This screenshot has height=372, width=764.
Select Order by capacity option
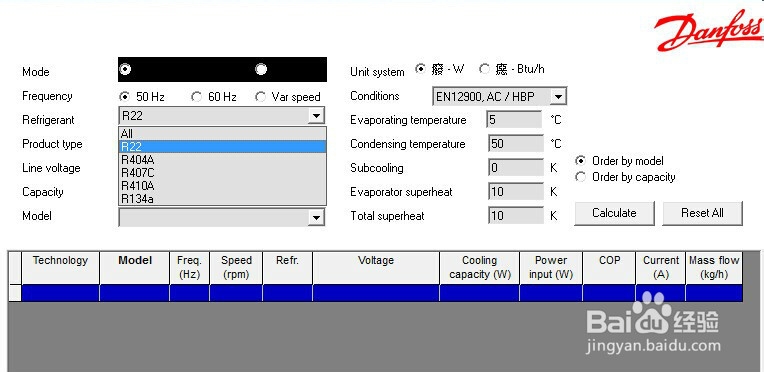(x=580, y=177)
